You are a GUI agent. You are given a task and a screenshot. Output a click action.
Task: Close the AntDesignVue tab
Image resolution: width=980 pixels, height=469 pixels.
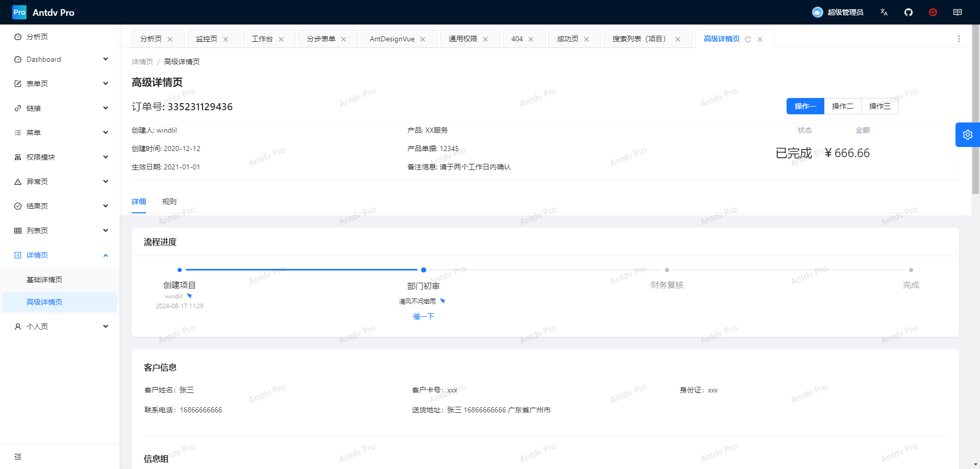423,39
